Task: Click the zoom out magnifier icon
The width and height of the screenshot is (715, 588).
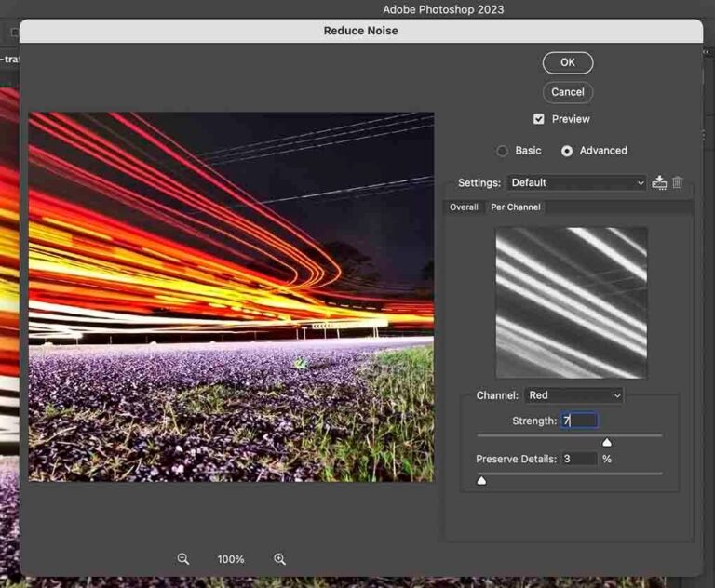Action: coord(183,559)
